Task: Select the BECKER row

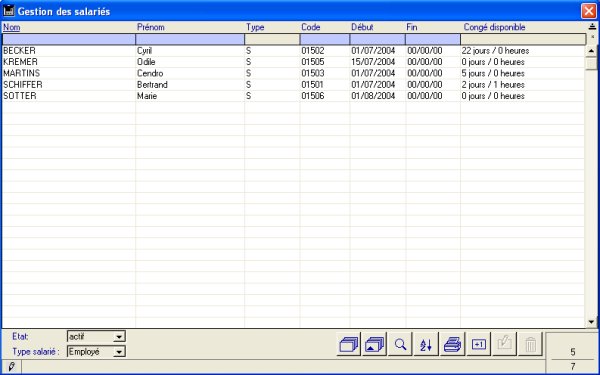Action: 293,51
